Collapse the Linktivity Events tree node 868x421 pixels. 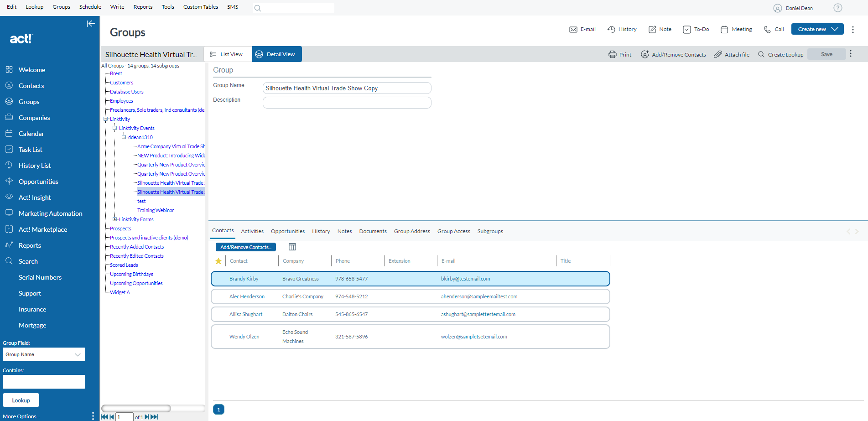pyautogui.click(x=115, y=128)
